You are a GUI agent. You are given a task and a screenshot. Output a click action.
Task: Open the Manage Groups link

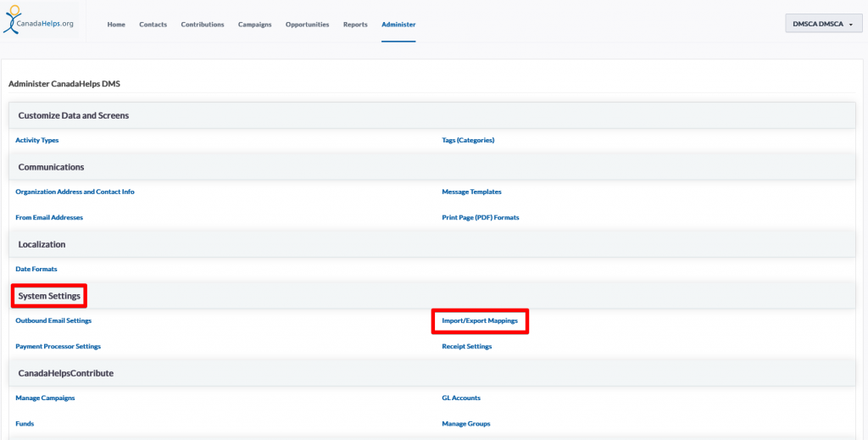(466, 423)
